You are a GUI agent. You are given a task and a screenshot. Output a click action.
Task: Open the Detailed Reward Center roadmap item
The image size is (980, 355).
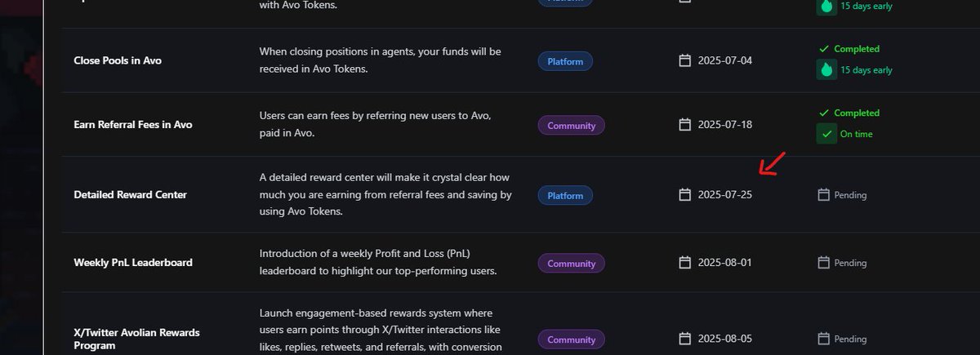[130, 195]
